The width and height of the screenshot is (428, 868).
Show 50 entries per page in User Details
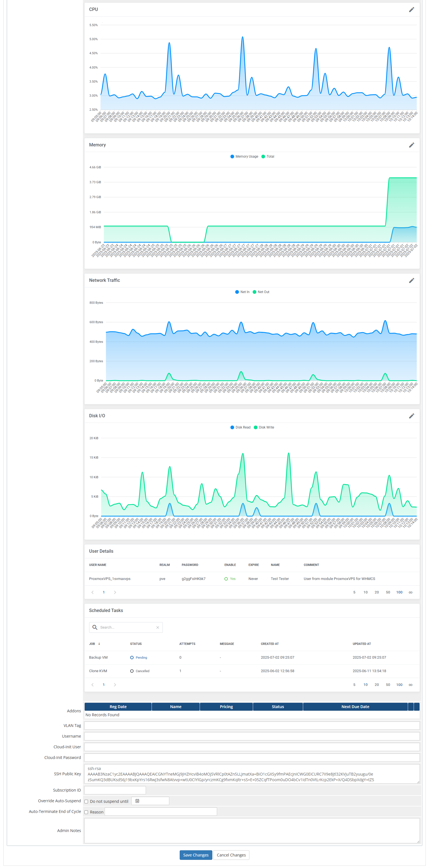[388, 592]
